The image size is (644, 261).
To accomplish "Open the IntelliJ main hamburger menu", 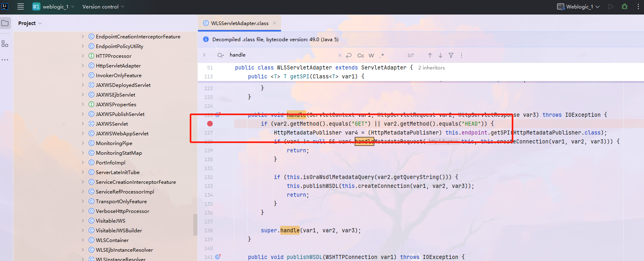I will (x=21, y=6).
